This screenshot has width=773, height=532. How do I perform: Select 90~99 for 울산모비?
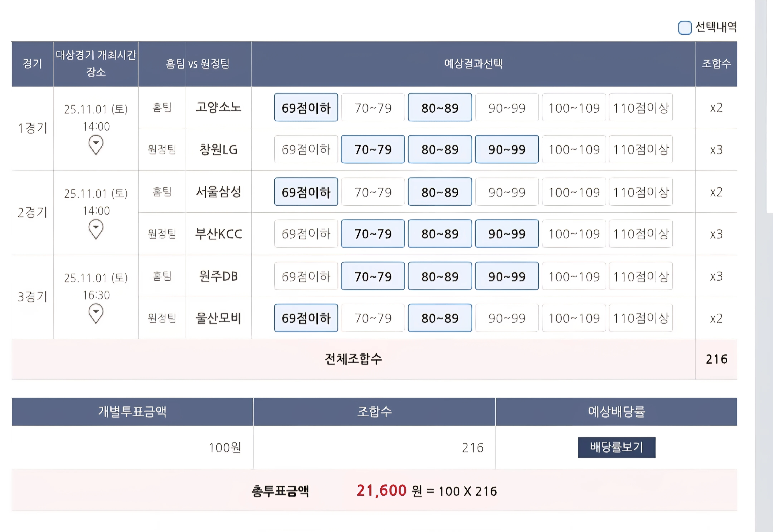coord(507,318)
